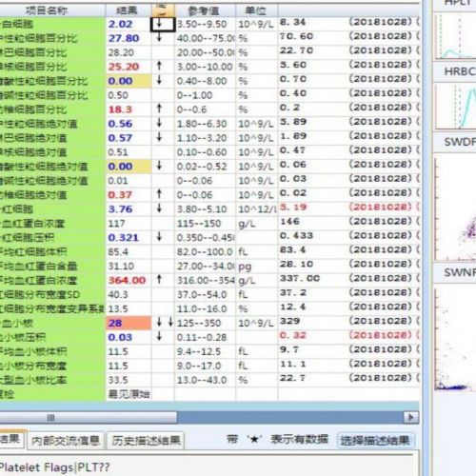Select the result value 13.5
This screenshot has height=476, width=476.
click(118, 308)
